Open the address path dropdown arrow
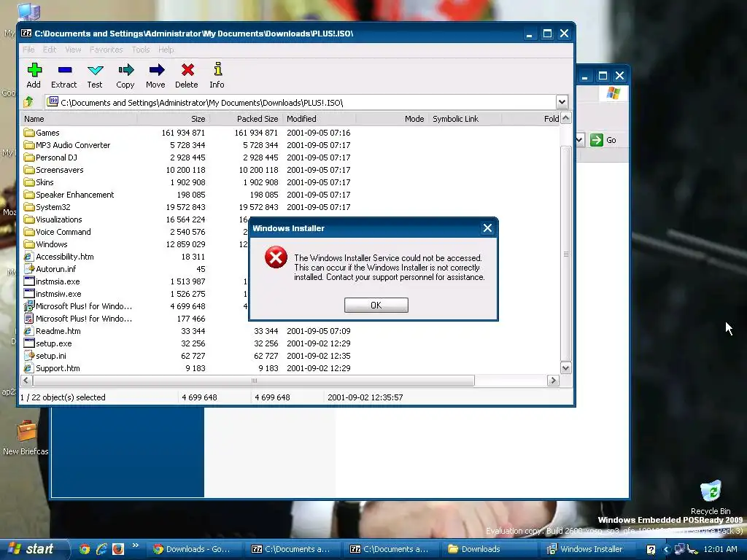This screenshot has height=560, width=747. pyautogui.click(x=562, y=102)
